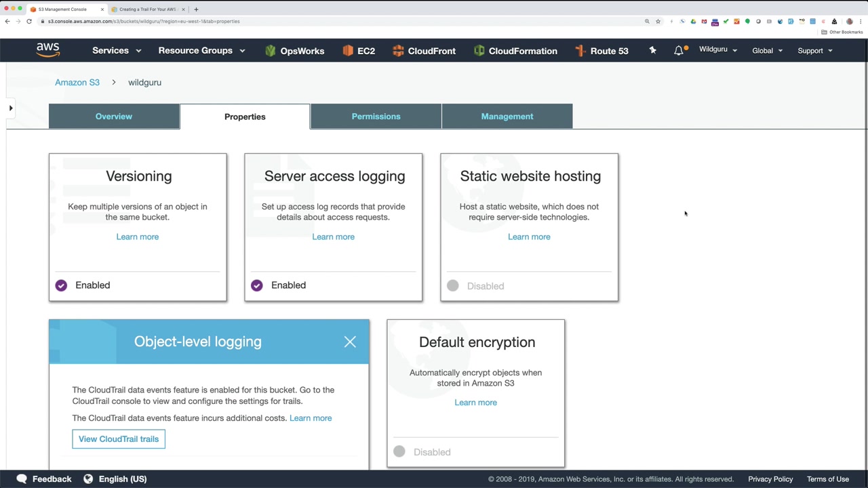Click the Feedback speech bubble icon

pyautogui.click(x=22, y=479)
